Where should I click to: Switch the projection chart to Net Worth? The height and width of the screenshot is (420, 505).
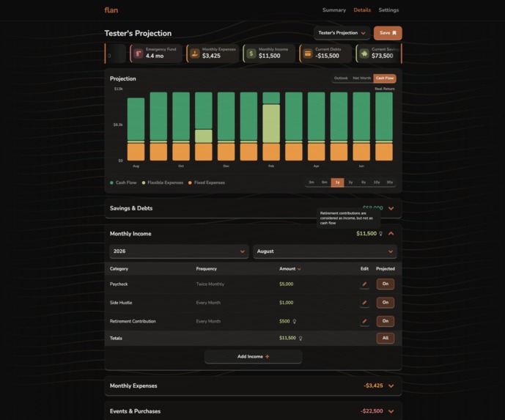click(361, 78)
